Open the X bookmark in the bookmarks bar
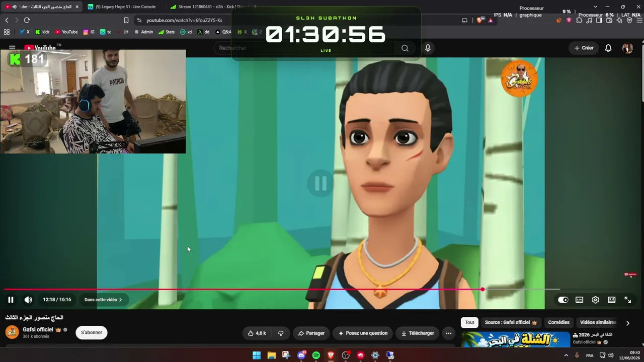Image resolution: width=644 pixels, height=362 pixels. [x=25, y=32]
